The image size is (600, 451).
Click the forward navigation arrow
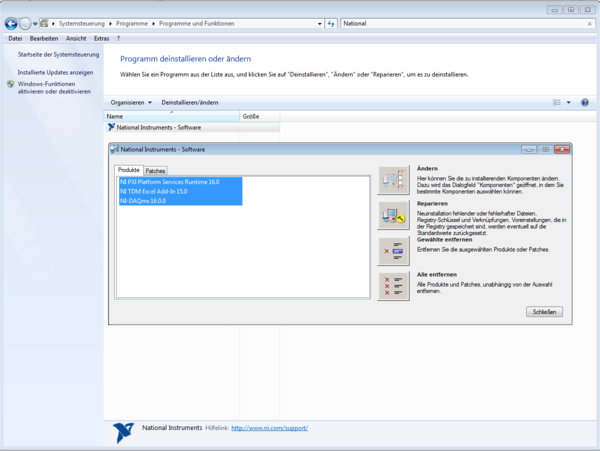tap(25, 24)
